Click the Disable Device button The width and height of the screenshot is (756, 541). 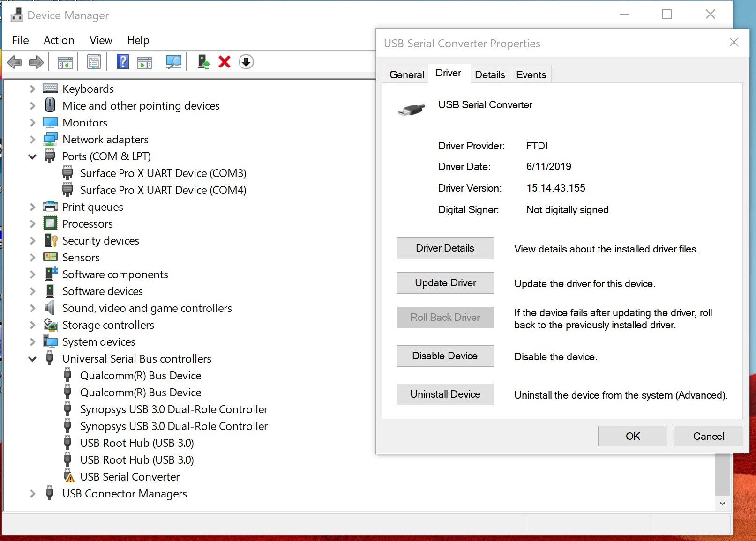445,356
